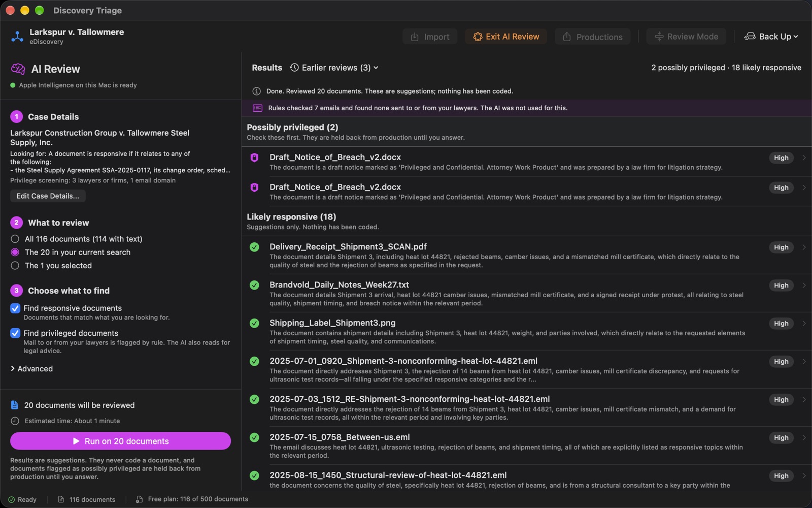The image size is (812, 508).
Task: Open the Earlier reviews (3) dropdown
Action: click(x=334, y=68)
